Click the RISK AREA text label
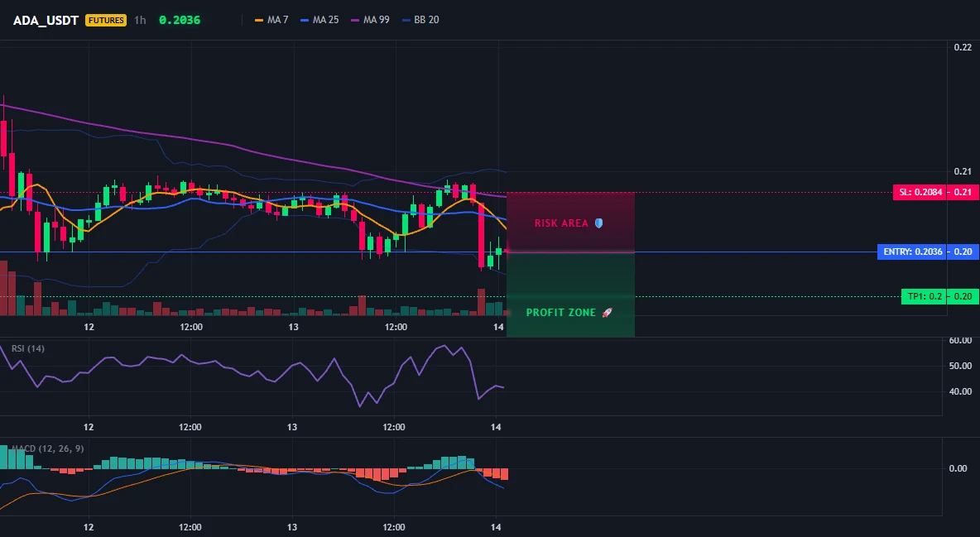980x537 pixels. 561,223
